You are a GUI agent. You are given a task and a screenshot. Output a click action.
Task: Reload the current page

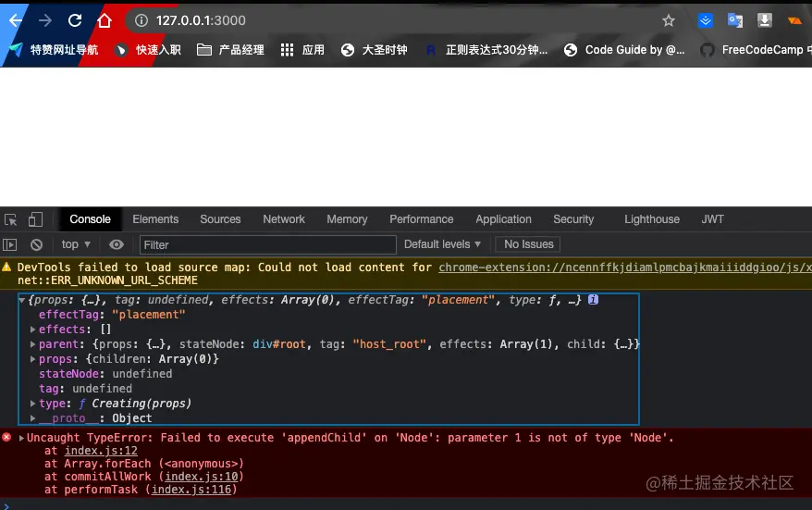click(x=75, y=20)
